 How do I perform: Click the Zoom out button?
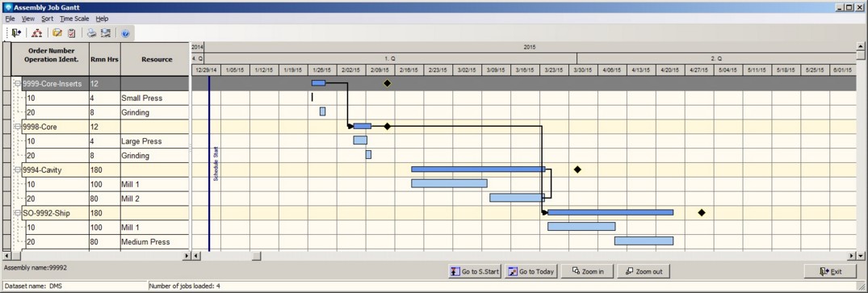point(644,271)
